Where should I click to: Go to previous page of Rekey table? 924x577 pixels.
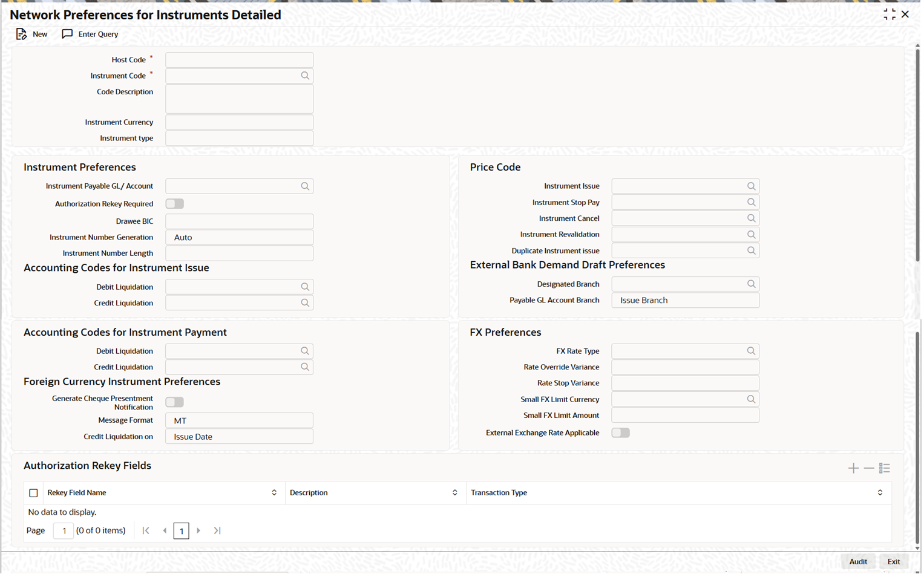pyautogui.click(x=165, y=530)
